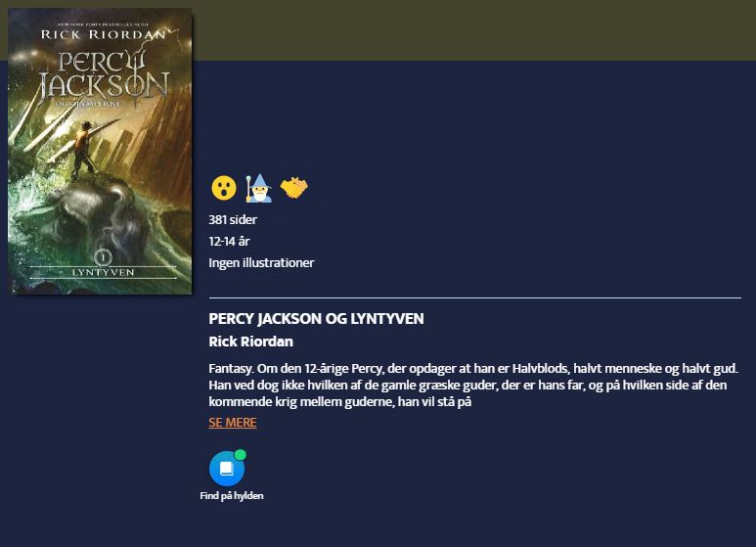Click the author name Rick Riordan

tap(250, 342)
